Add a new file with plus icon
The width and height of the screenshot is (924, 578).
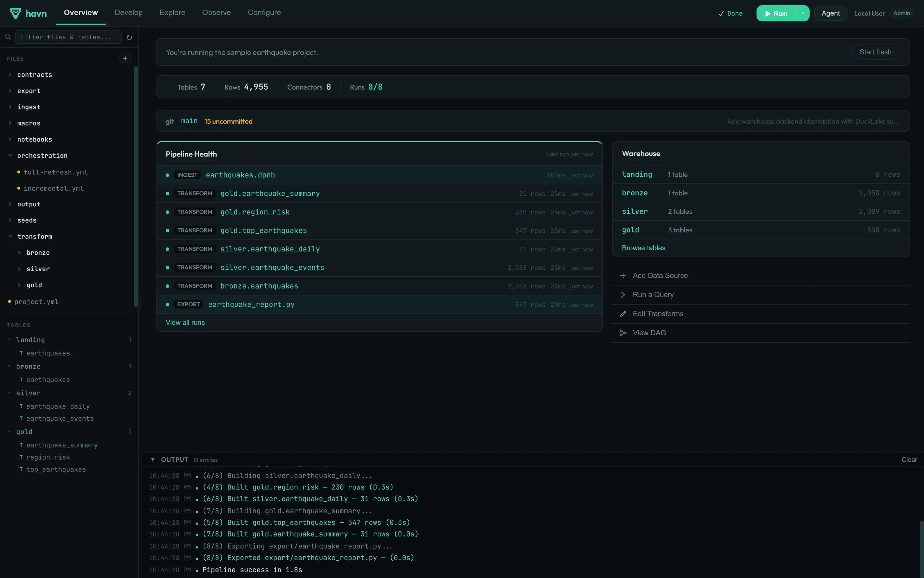(x=125, y=59)
